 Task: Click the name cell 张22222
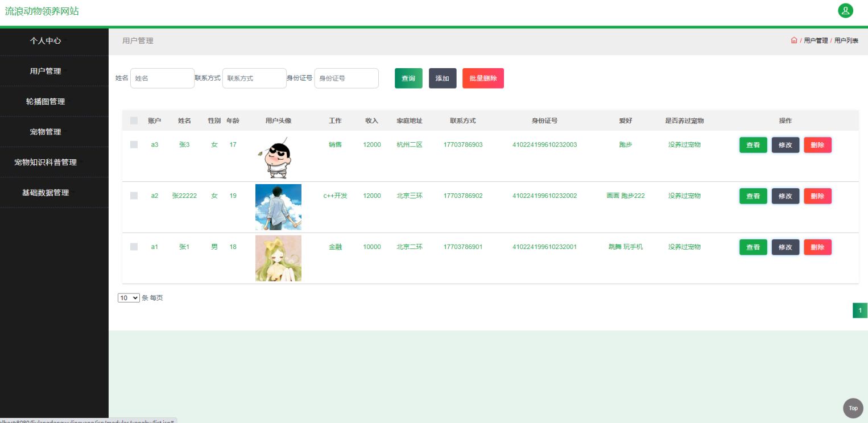coord(184,196)
